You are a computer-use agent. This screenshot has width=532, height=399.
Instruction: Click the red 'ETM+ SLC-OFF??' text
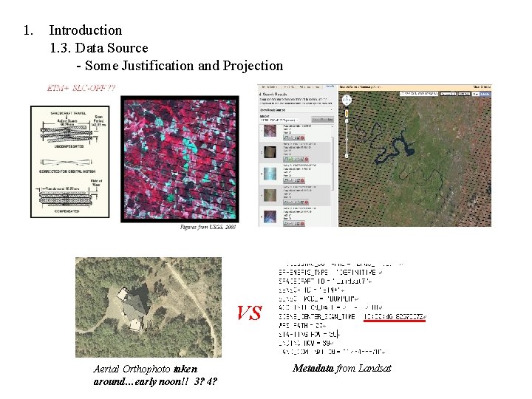click(x=81, y=88)
